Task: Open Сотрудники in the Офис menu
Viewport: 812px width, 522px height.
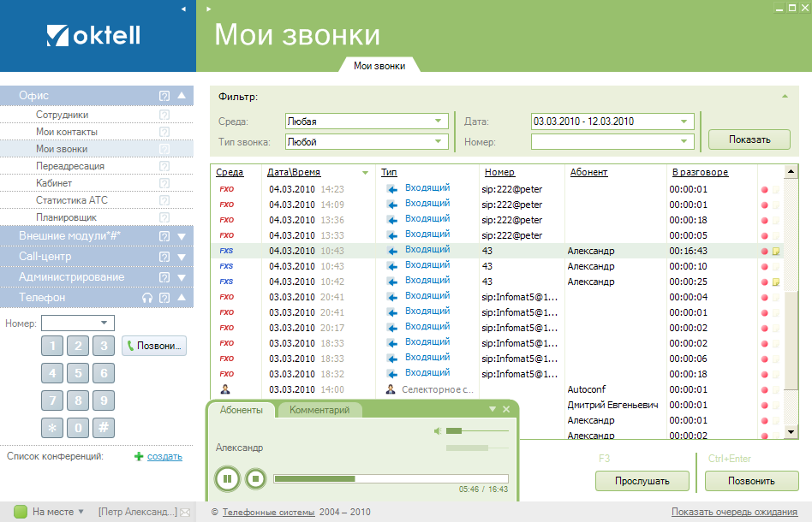Action: (62, 115)
